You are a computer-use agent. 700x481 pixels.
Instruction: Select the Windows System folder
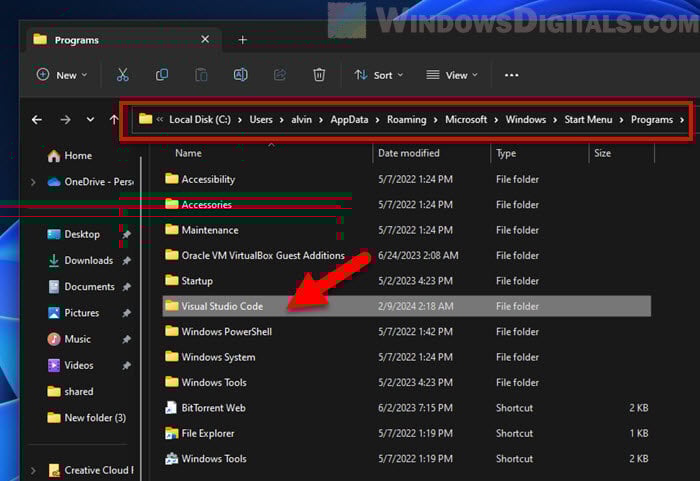[x=406, y=357]
